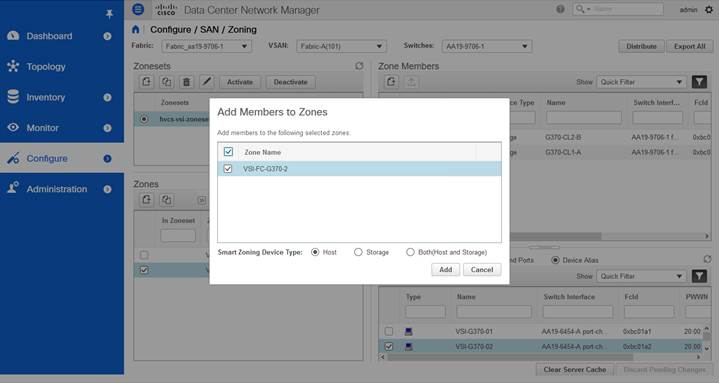Click the create zone icon in Zones
Screen dimensions: 719x383
coord(146,200)
